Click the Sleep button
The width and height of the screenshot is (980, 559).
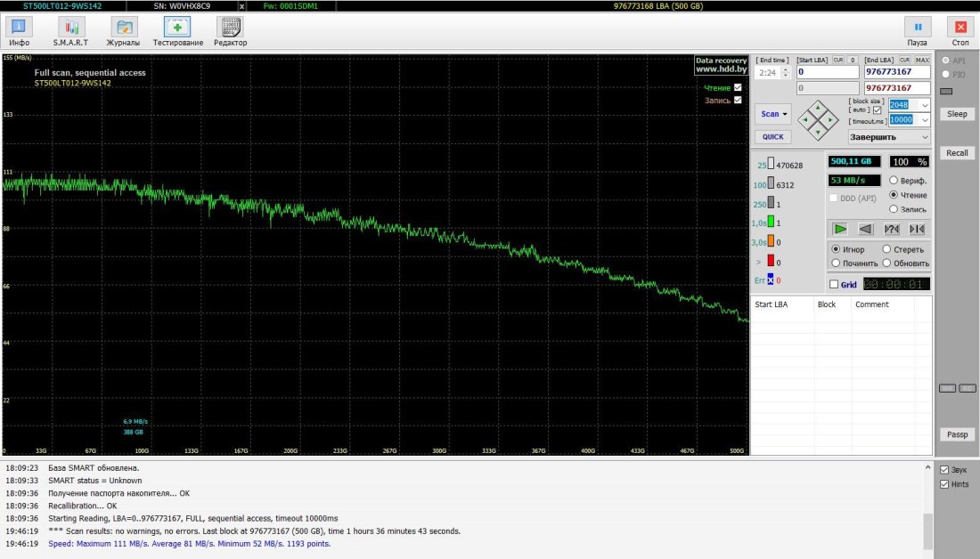coord(957,114)
